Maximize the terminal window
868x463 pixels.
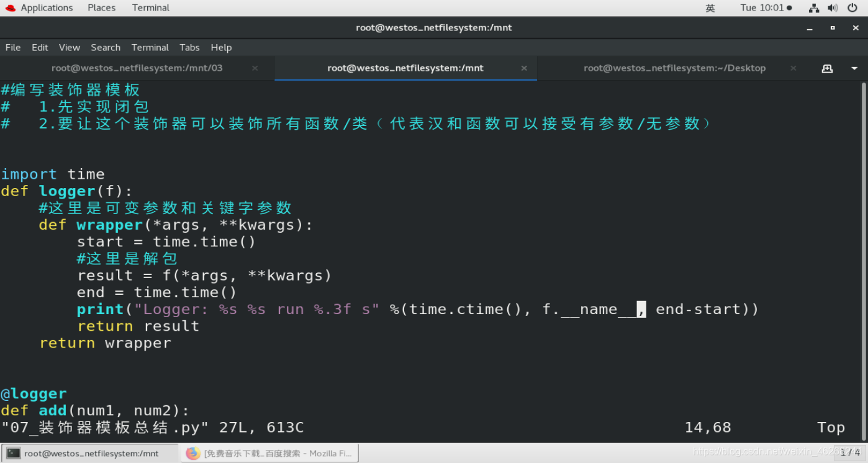coord(833,28)
